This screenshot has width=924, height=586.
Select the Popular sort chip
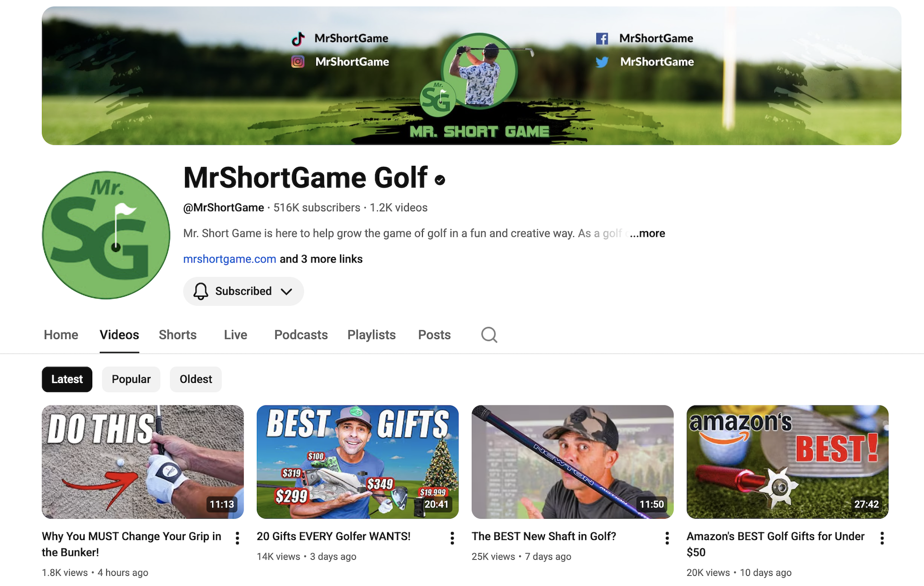coord(131,379)
